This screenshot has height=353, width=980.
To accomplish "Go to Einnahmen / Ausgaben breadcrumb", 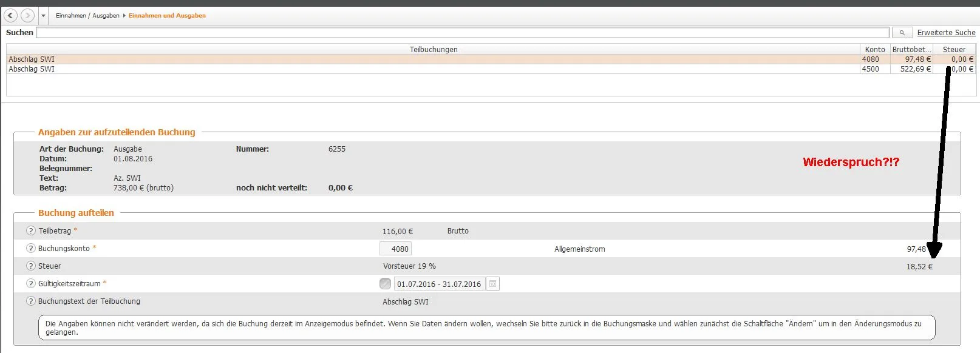I will coord(87,16).
